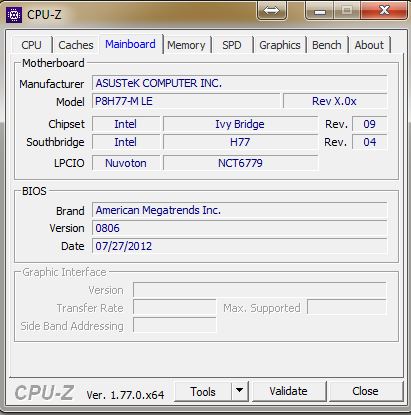
Task: Switch to the CPU tab
Action: [x=31, y=45]
